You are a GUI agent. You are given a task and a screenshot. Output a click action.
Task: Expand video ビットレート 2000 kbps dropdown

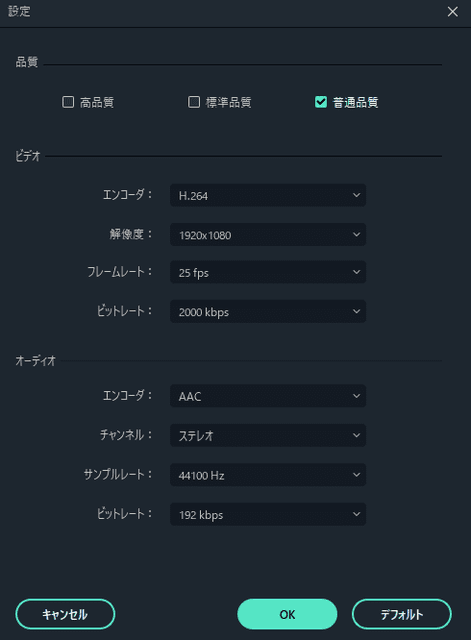268,311
